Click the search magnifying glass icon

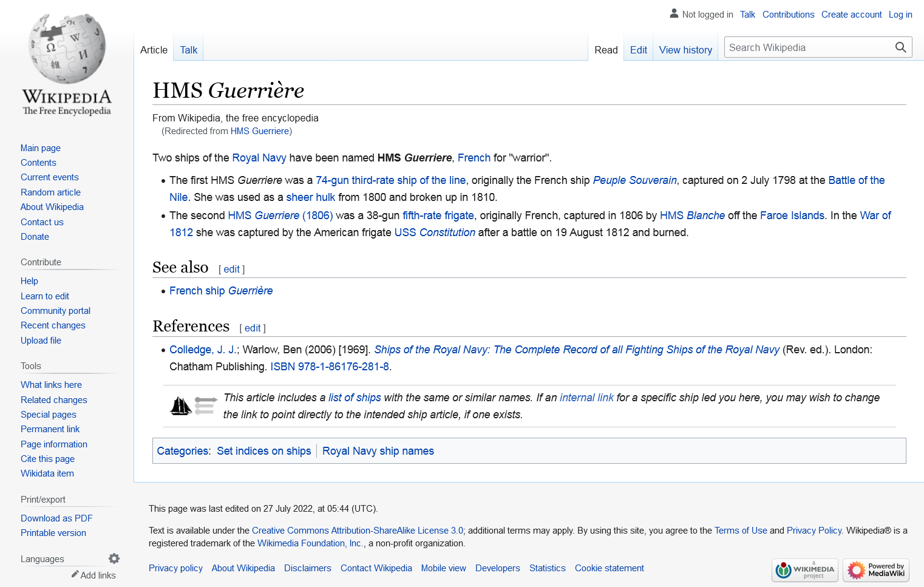pos(900,47)
